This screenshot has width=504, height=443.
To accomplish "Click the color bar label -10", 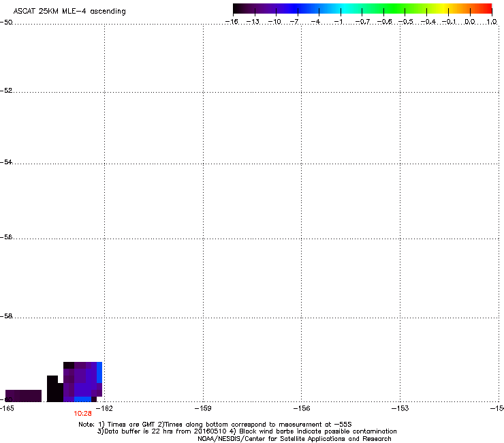I will (x=274, y=22).
